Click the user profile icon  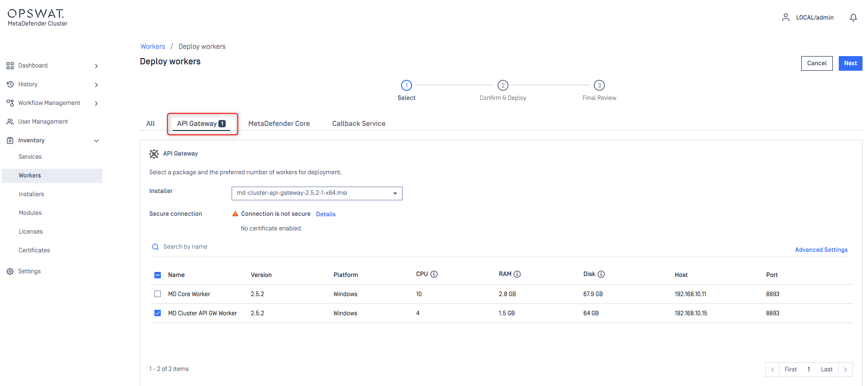coord(785,18)
